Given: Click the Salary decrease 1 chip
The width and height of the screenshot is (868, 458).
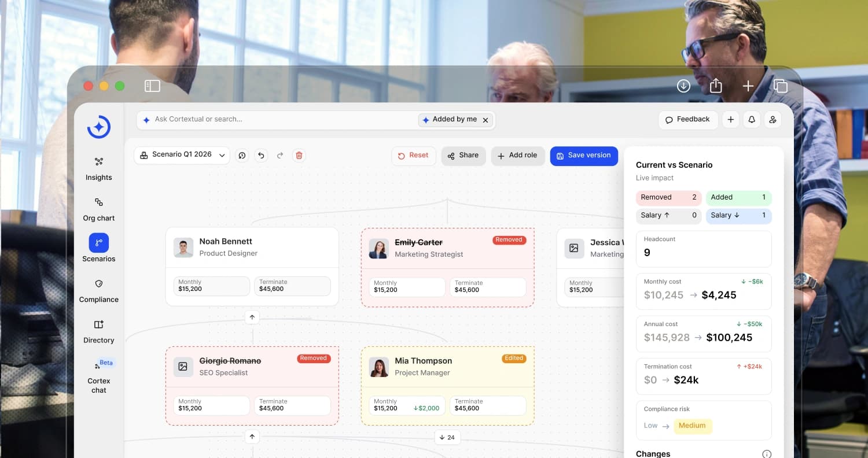Looking at the screenshot, I should coord(739,216).
